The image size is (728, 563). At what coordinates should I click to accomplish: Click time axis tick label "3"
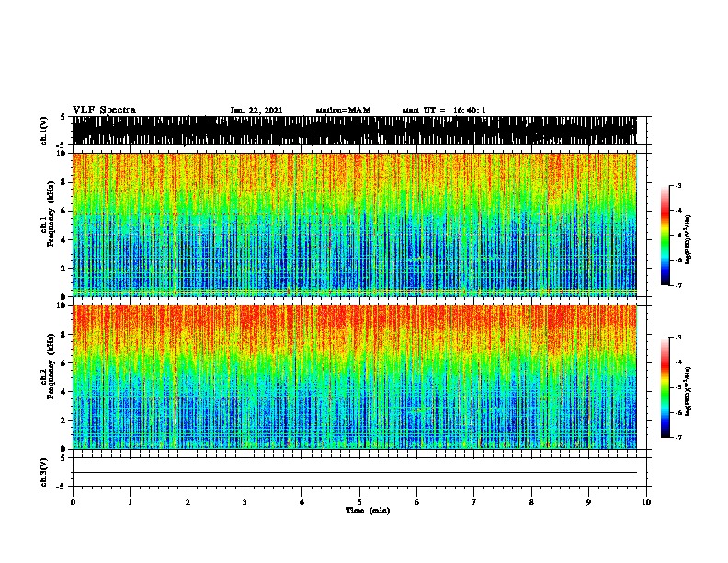click(245, 502)
